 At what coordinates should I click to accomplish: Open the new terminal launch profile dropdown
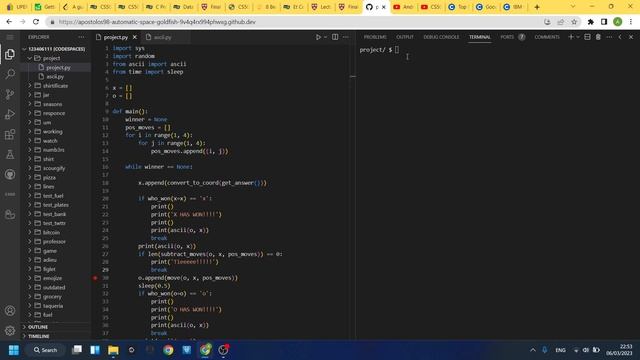click(578, 37)
